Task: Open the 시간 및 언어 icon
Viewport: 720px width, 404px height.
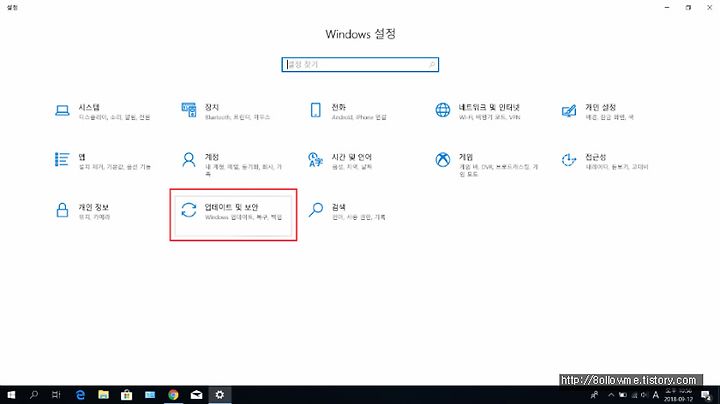Action: click(x=315, y=160)
